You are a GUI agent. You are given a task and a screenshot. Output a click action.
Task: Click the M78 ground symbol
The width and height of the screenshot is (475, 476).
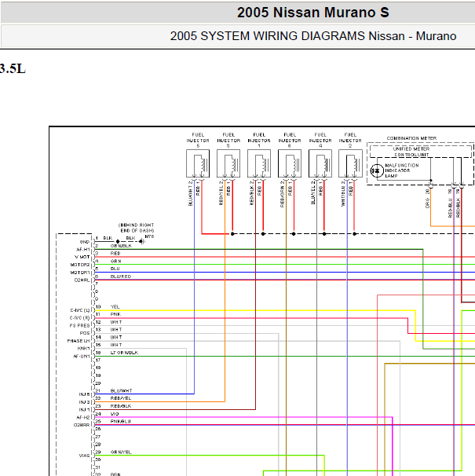tap(142, 242)
